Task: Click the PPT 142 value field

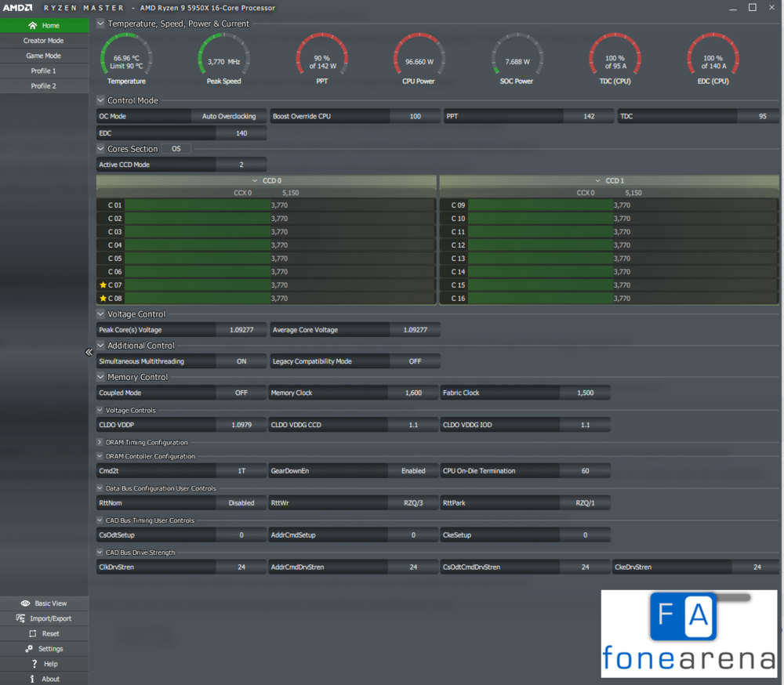Action: [589, 116]
